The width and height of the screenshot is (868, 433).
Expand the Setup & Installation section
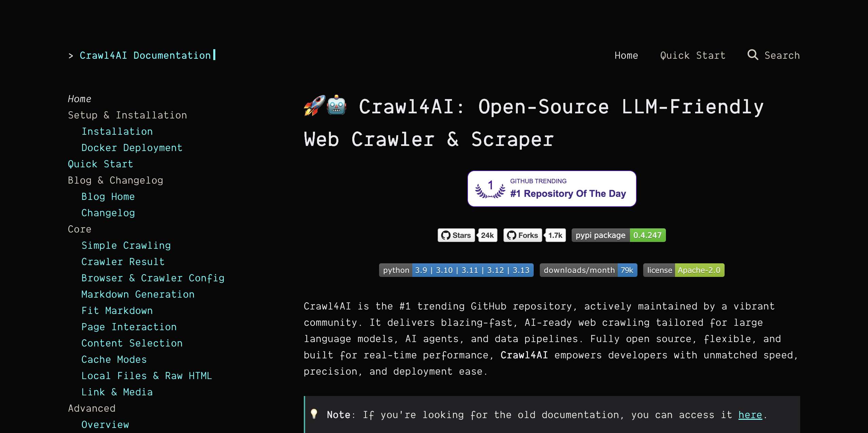(x=127, y=115)
